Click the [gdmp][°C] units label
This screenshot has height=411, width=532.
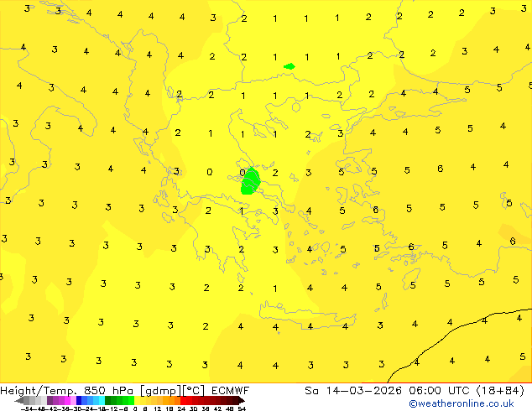[x=172, y=391]
